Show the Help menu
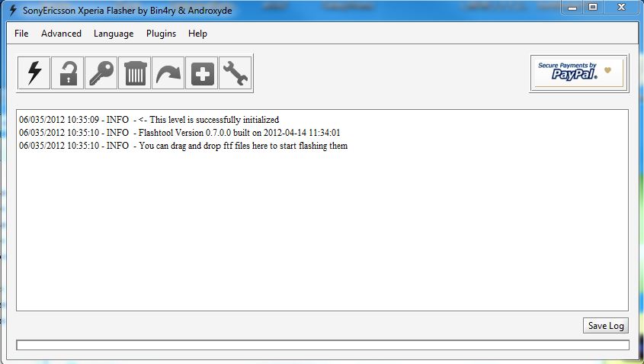 pos(197,34)
